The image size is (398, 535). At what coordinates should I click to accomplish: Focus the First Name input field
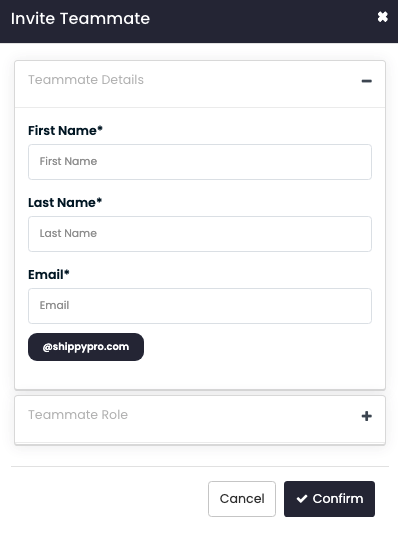click(x=200, y=162)
